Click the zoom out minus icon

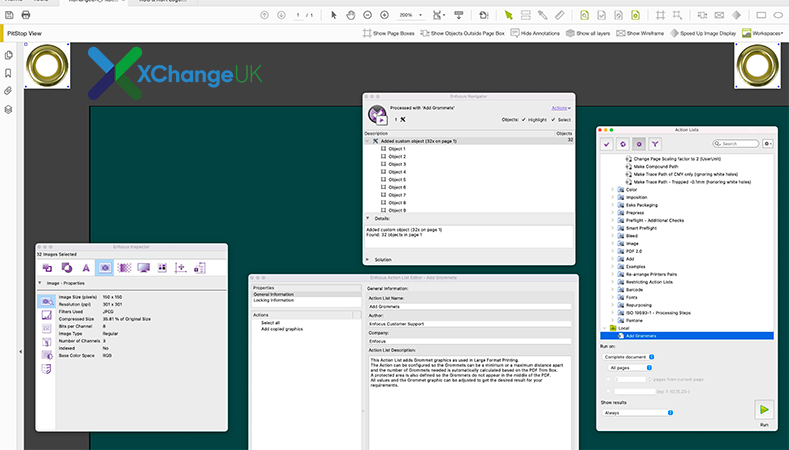click(x=367, y=15)
